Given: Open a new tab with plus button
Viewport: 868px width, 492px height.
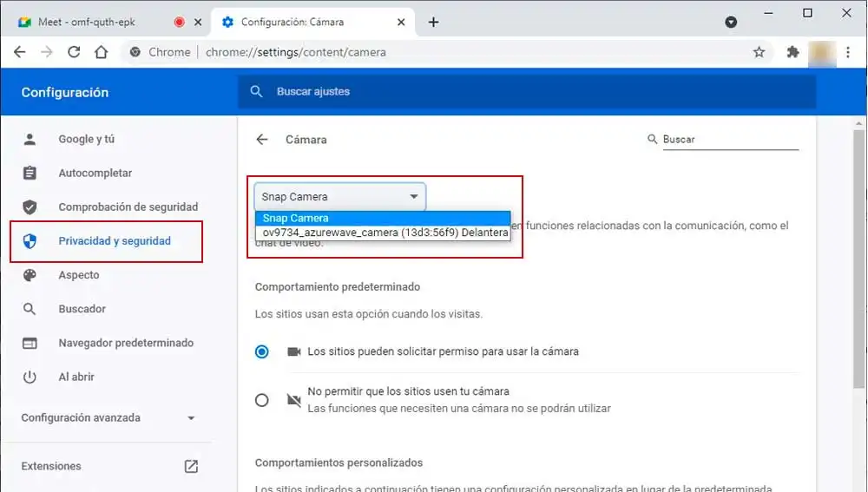Looking at the screenshot, I should pyautogui.click(x=433, y=23).
